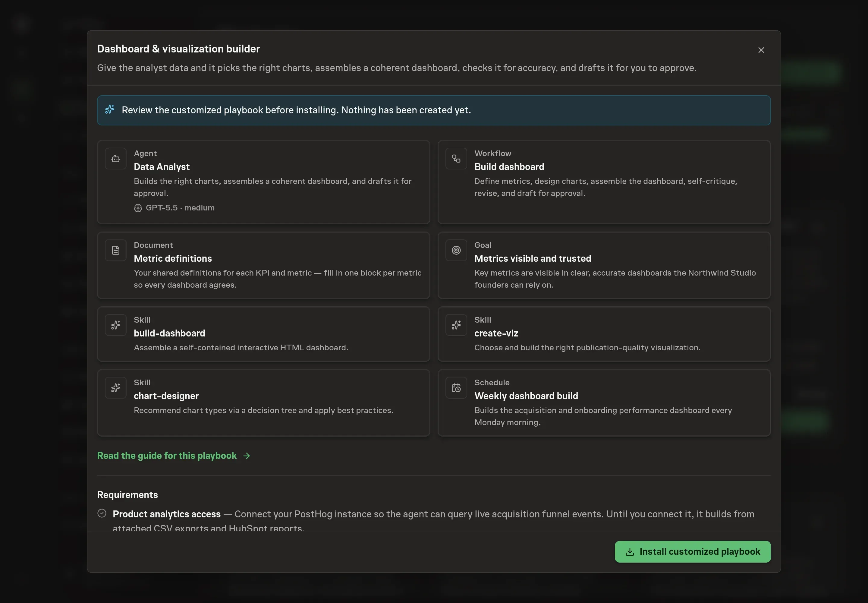Select the Weekly dashboard build schedule title
Viewport: 868px width, 603px height.
click(x=526, y=396)
